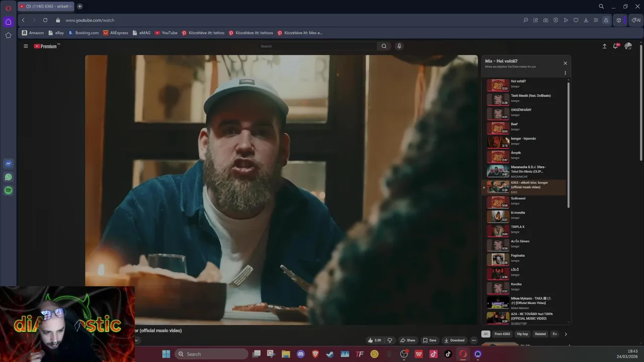Open the Amazon bookmark
The width and height of the screenshot is (644, 362).
pos(33,33)
